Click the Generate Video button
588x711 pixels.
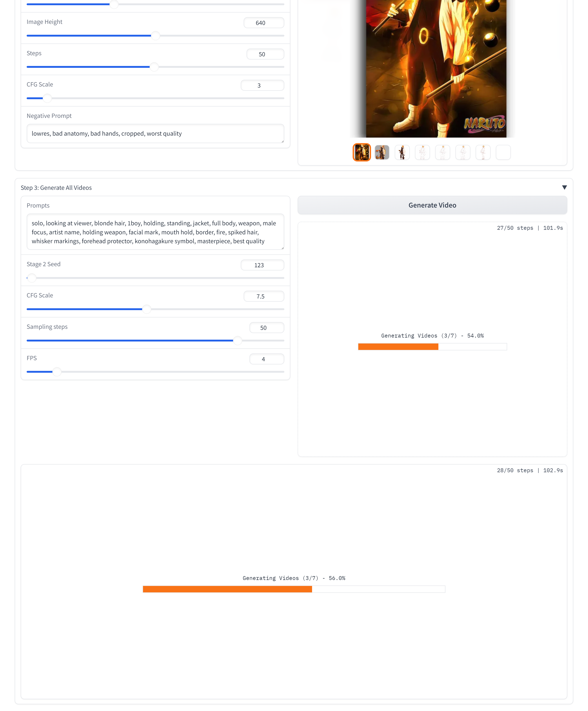[432, 205]
